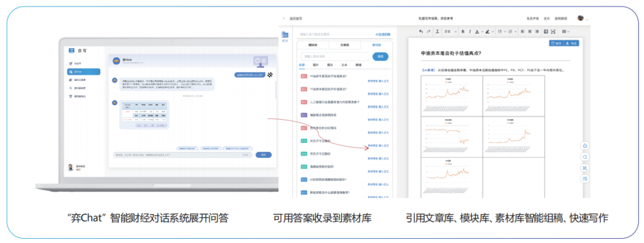Align text to center in editor
This screenshot has width=644, height=243.
pos(529,31)
